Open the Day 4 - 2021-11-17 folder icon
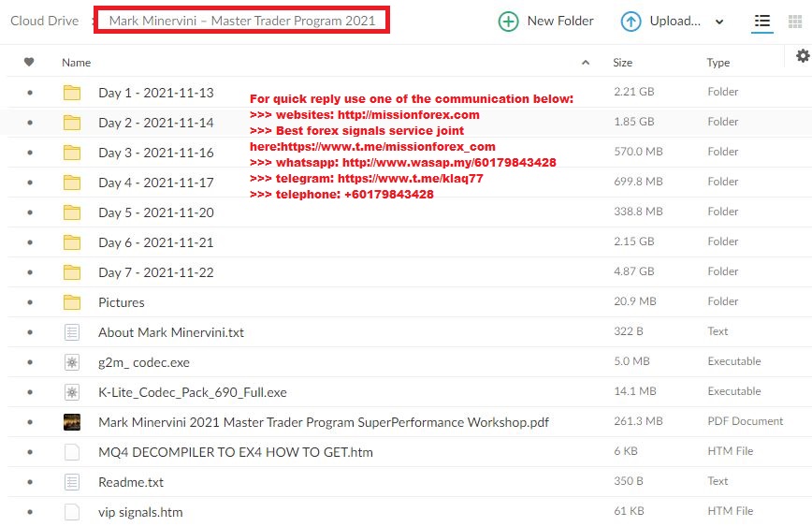 [x=72, y=183]
